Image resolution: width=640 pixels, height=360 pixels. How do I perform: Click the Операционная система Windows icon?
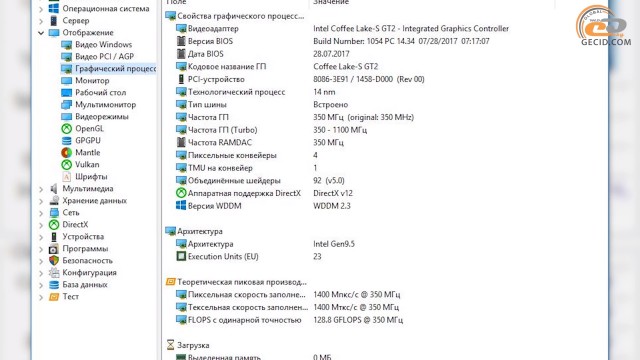[54, 8]
